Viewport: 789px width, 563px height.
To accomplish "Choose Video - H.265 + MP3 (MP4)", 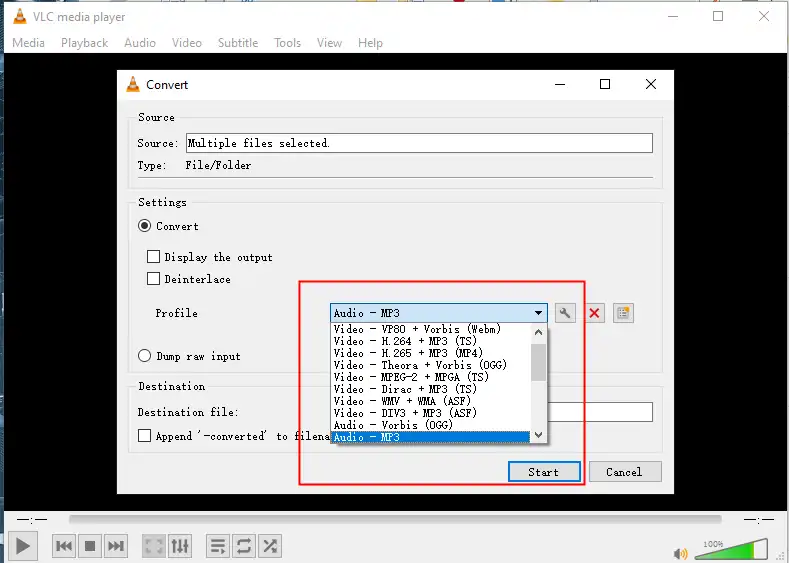I will pos(430,353).
